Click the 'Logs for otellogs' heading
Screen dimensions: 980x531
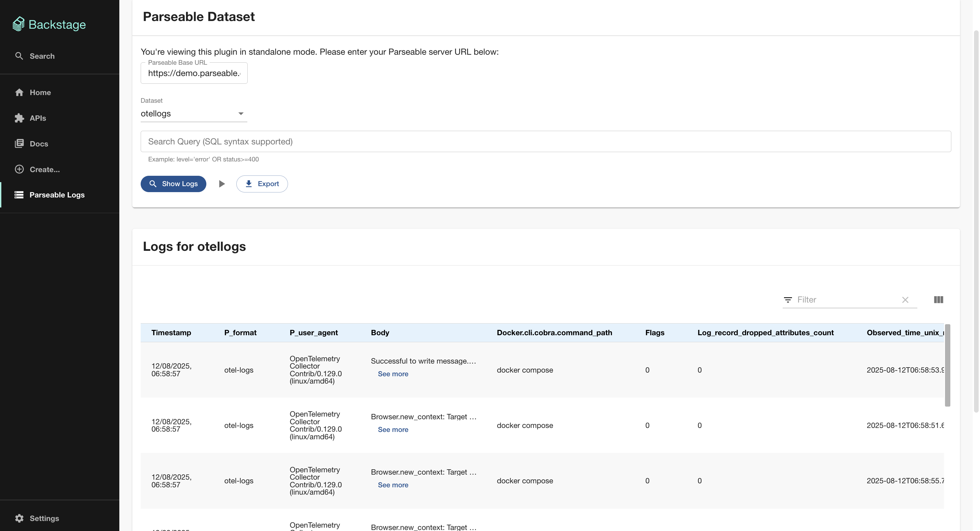tap(194, 247)
